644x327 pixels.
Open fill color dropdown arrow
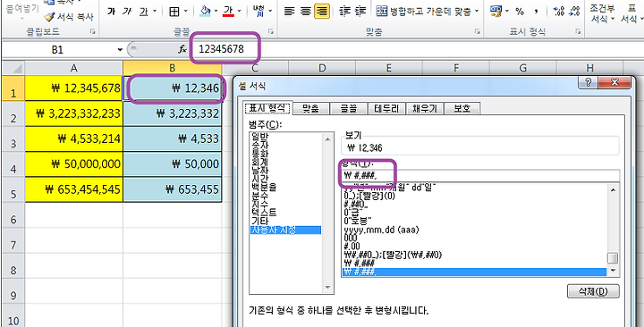pos(216,12)
